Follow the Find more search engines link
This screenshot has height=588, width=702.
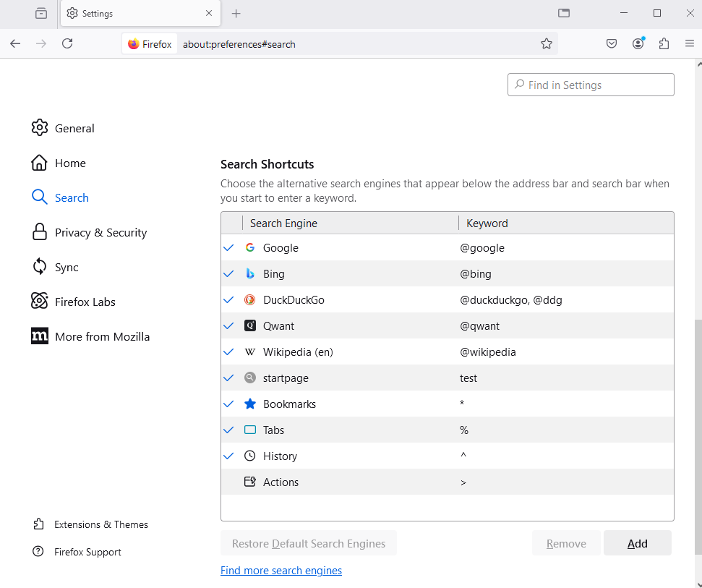pos(281,570)
